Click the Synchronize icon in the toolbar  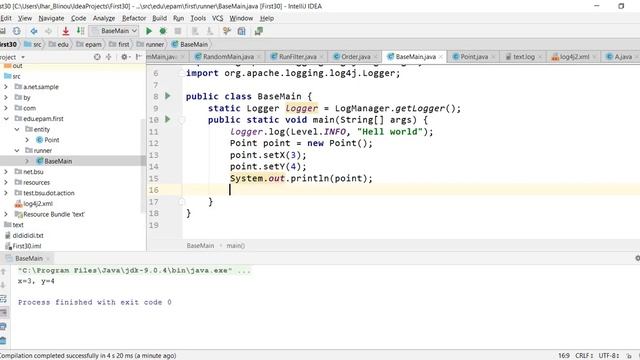(x=16, y=31)
